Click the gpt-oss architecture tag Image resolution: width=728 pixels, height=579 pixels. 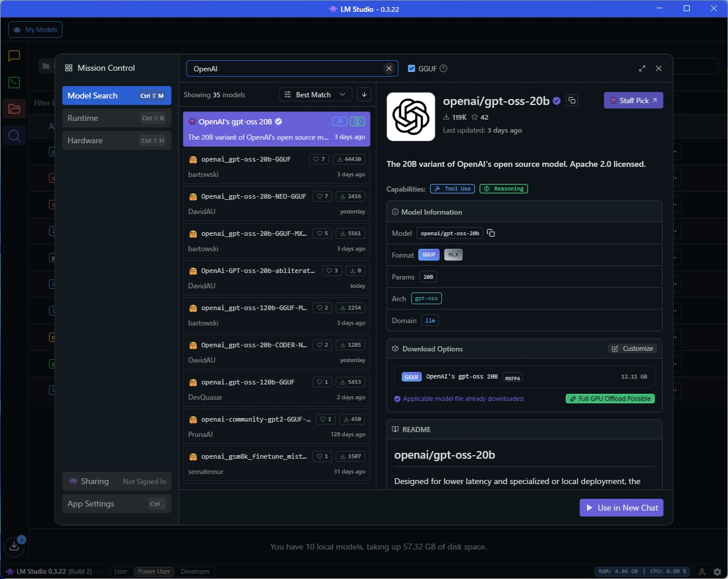click(x=427, y=298)
